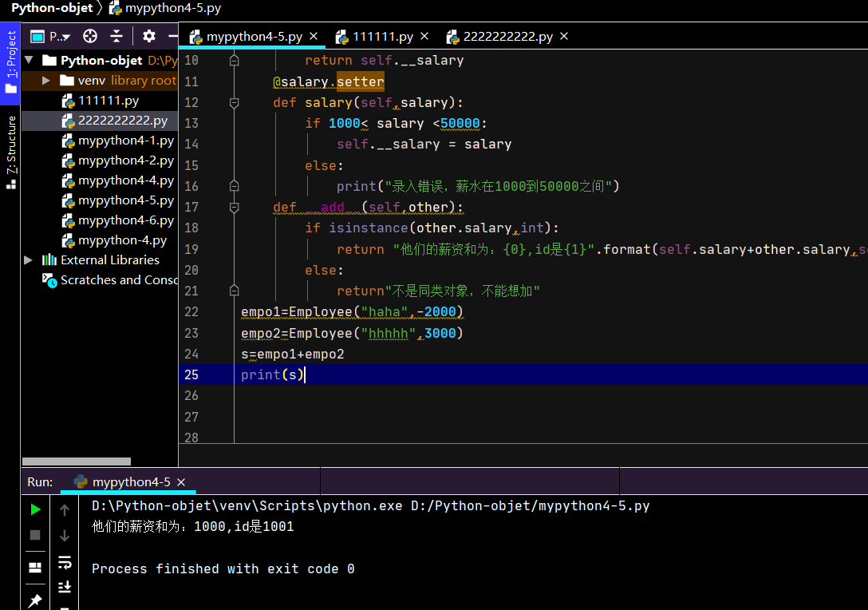Collapse all in project toolbar
Screen dimensions: 868x610
coord(116,37)
